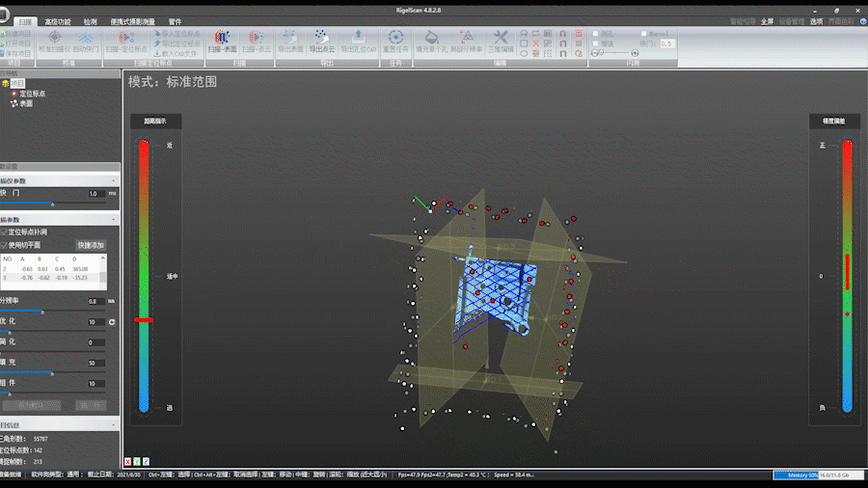Switch to the 扫描 ribbon tab
Screen dimensions: 868x488
pos(25,21)
